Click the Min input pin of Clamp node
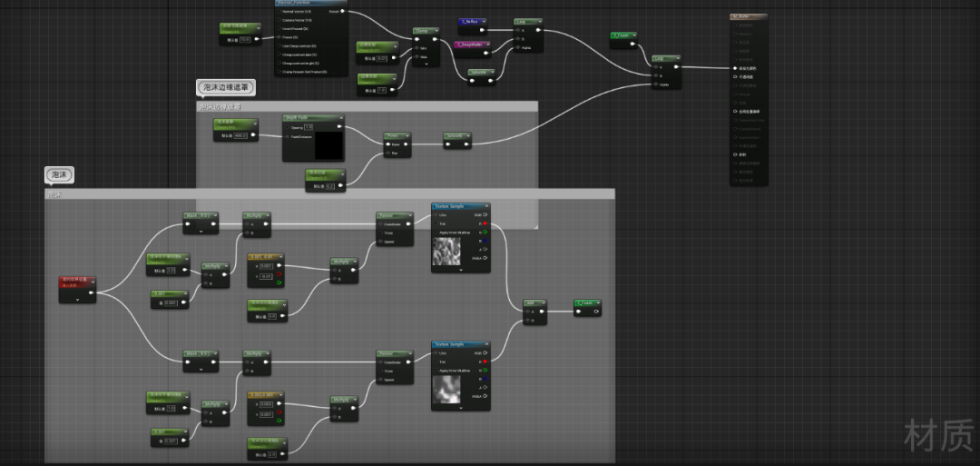The height and width of the screenshot is (466, 980). tap(416, 48)
